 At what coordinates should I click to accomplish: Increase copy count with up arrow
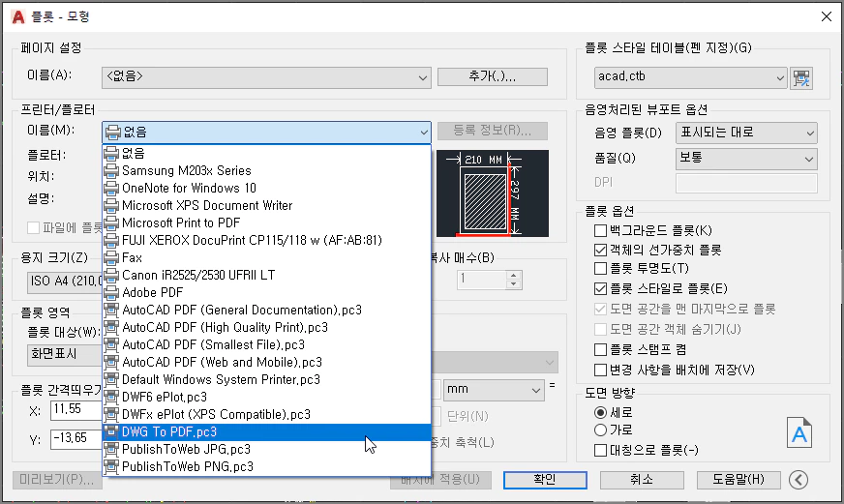[514, 275]
